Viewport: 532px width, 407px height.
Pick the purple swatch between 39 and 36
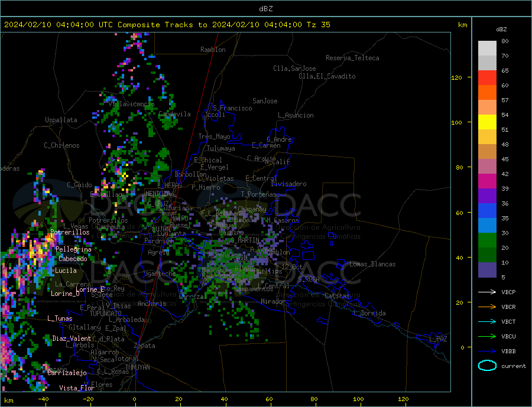tap(487, 196)
